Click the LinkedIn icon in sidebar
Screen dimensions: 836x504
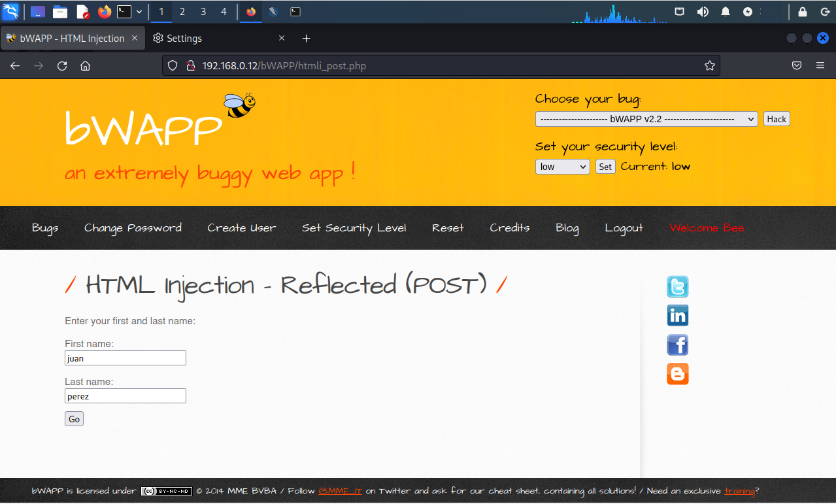[677, 316]
